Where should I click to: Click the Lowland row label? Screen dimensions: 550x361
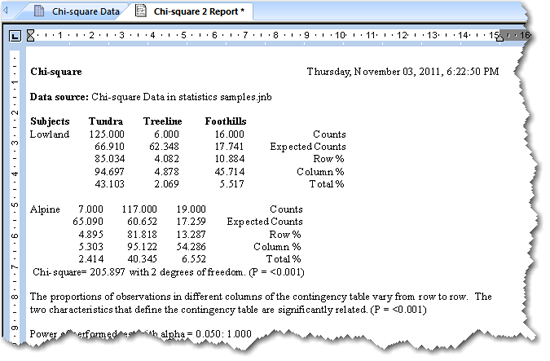pos(49,134)
